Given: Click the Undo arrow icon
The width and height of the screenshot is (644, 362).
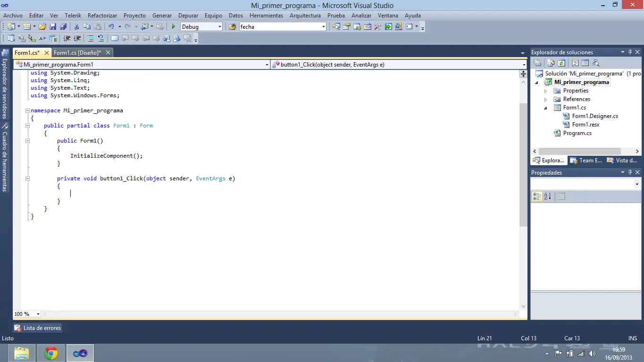Looking at the screenshot, I should [x=111, y=27].
